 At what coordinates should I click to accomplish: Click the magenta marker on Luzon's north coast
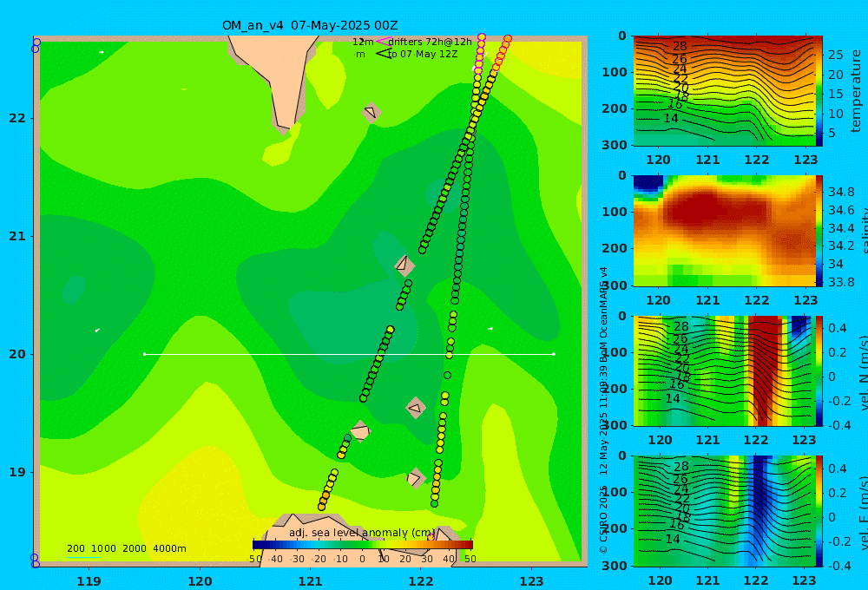[431, 537]
